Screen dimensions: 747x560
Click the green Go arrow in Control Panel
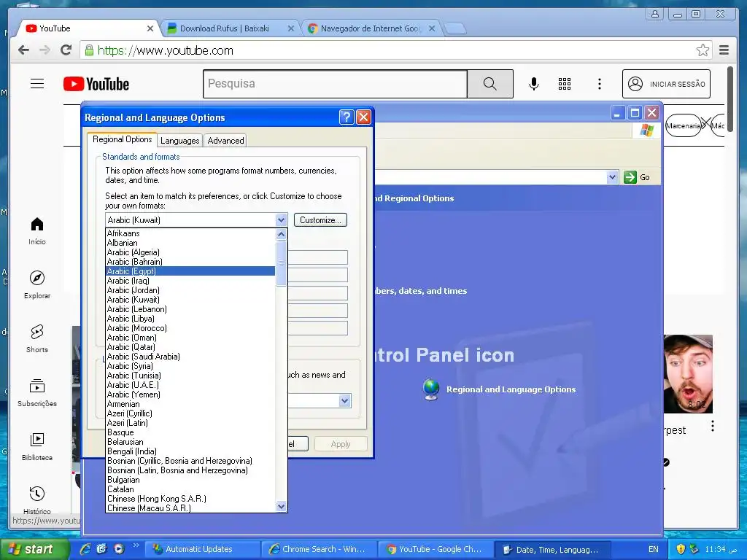(x=630, y=177)
